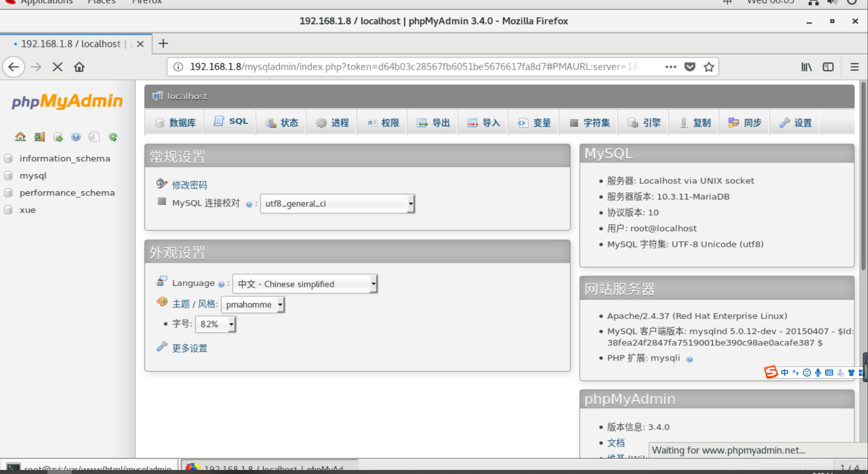The height and width of the screenshot is (474, 868).
Task: Select performance_schema database
Action: (x=67, y=193)
